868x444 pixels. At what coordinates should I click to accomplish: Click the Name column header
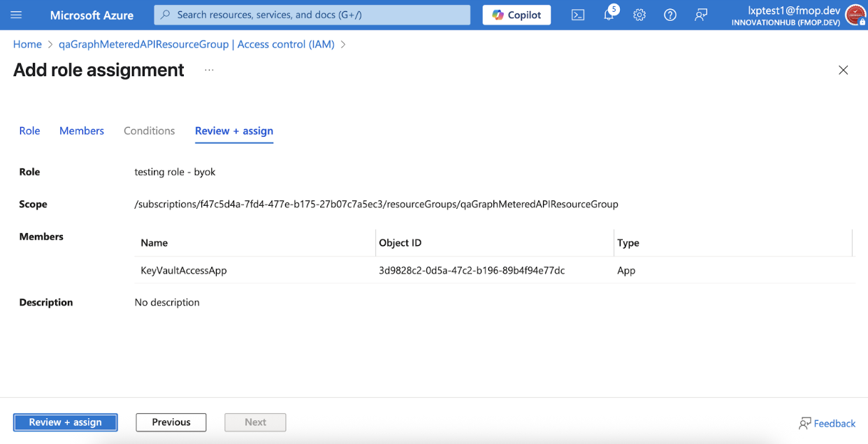(154, 243)
